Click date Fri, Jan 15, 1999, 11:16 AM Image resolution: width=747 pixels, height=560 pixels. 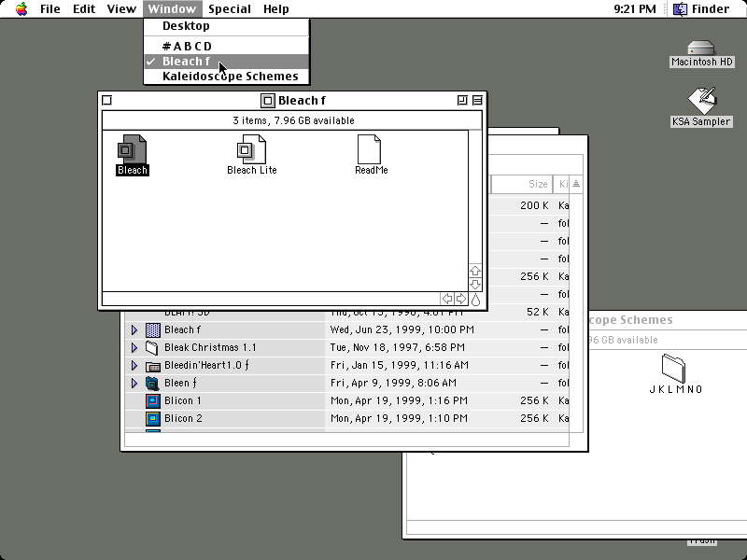[400, 366]
